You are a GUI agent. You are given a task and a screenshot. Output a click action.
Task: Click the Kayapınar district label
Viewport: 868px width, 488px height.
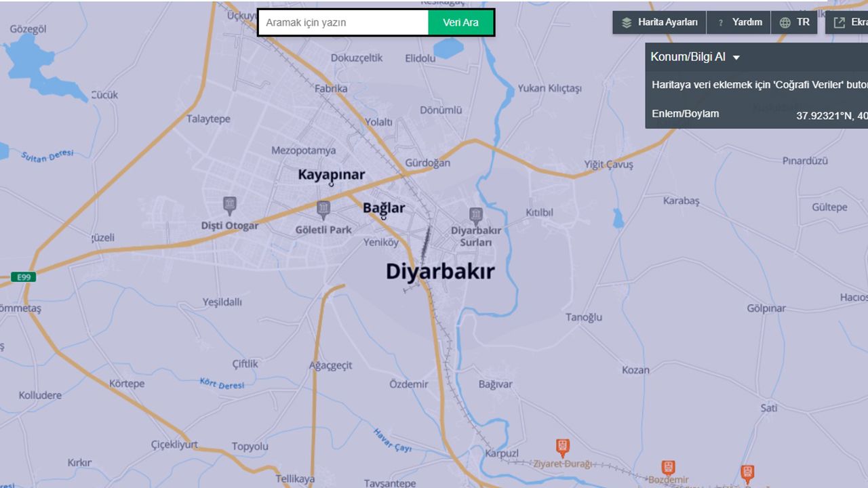331,174
